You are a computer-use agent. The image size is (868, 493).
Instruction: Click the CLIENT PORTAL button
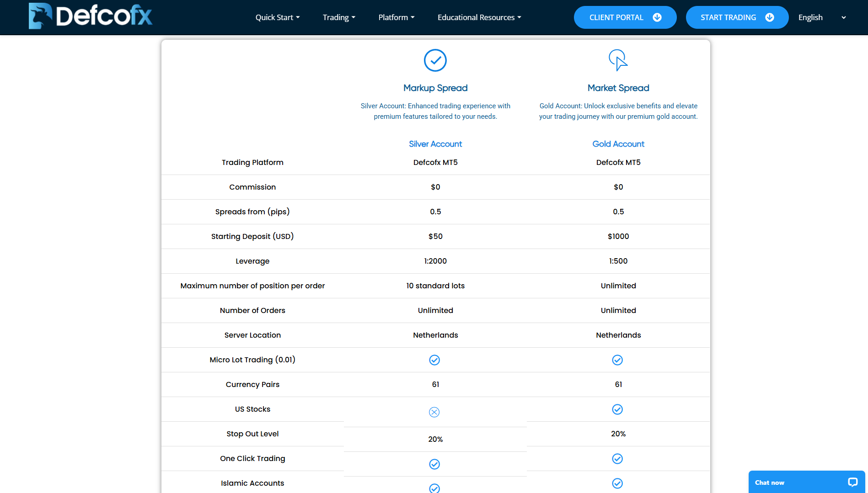tap(625, 17)
